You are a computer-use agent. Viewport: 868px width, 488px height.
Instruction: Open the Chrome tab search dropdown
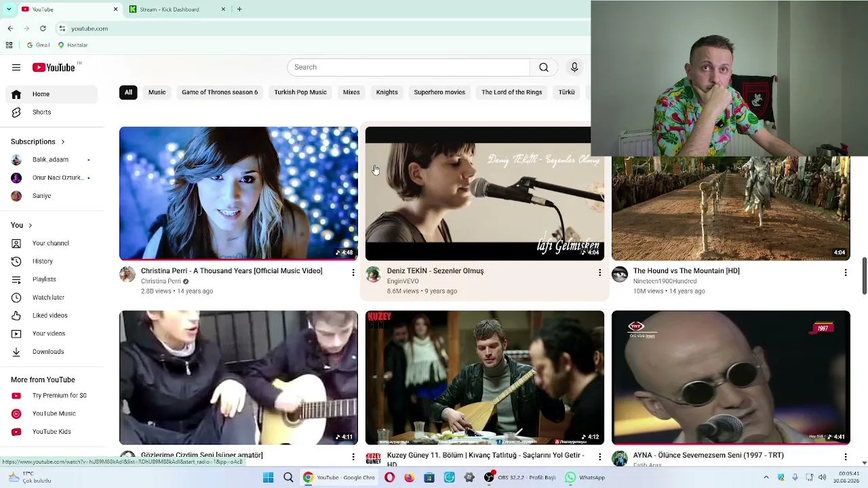8,9
